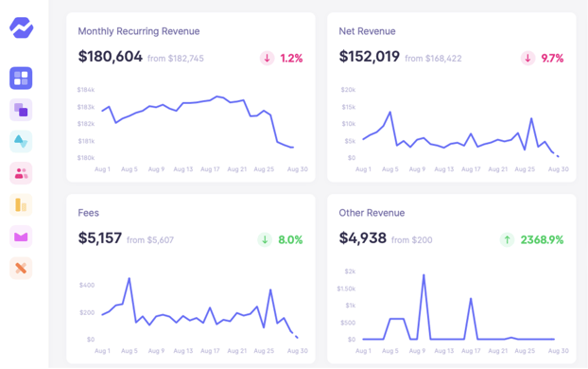Click the 'from $182,745' comparison text
The width and height of the screenshot is (588, 369).
pyautogui.click(x=176, y=59)
